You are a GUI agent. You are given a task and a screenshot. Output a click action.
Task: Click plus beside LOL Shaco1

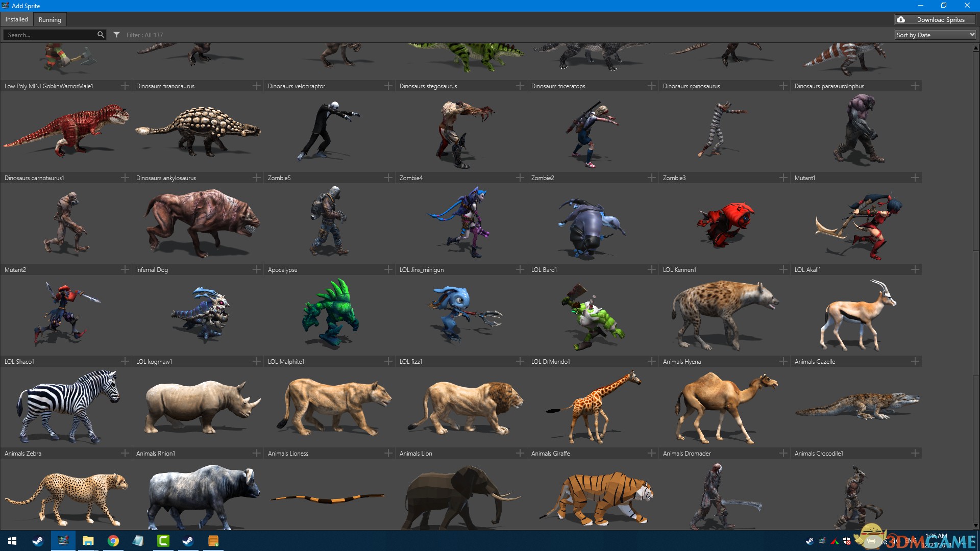pos(125,361)
